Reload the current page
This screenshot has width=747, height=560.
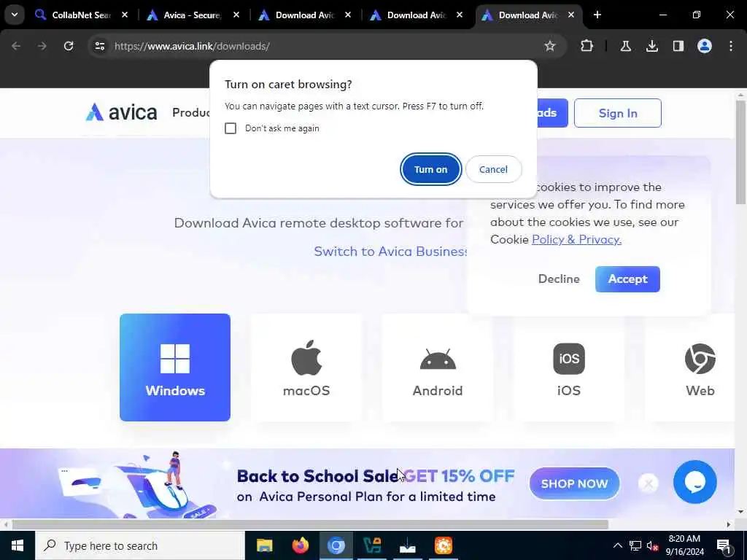pos(69,46)
